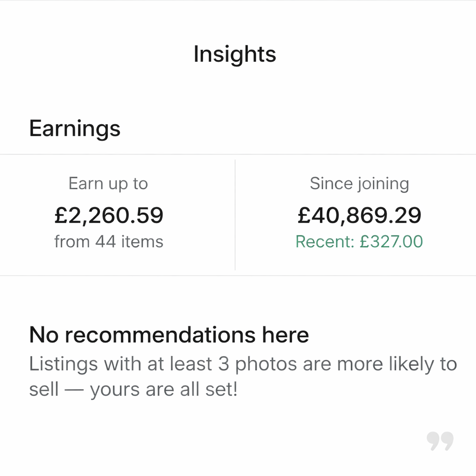Click the 'from 44 items' text
Screen dimensions: 476x476
109,242
